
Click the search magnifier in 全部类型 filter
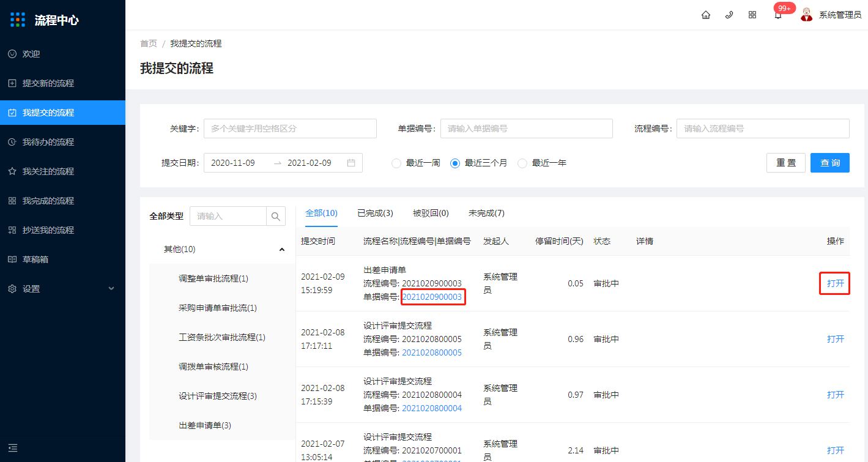pyautogui.click(x=275, y=216)
